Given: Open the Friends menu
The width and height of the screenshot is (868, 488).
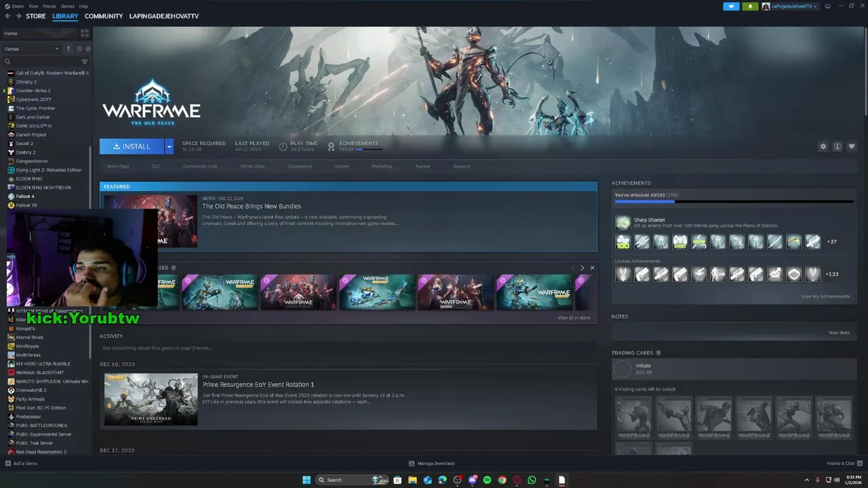Looking at the screenshot, I should tap(50, 6).
